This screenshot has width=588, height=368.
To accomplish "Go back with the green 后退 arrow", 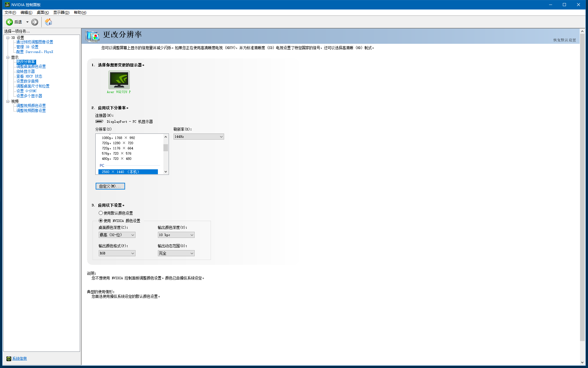I will coord(10,22).
